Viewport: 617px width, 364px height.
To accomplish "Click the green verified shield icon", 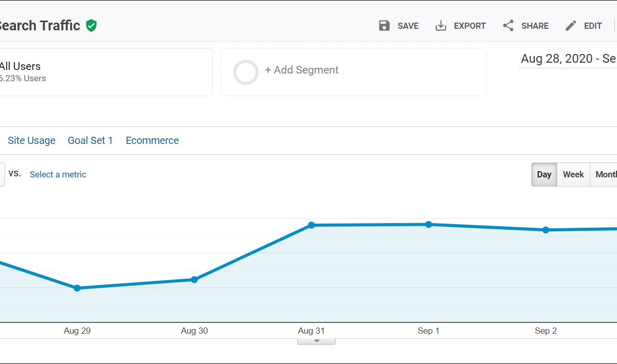I will 91,26.
